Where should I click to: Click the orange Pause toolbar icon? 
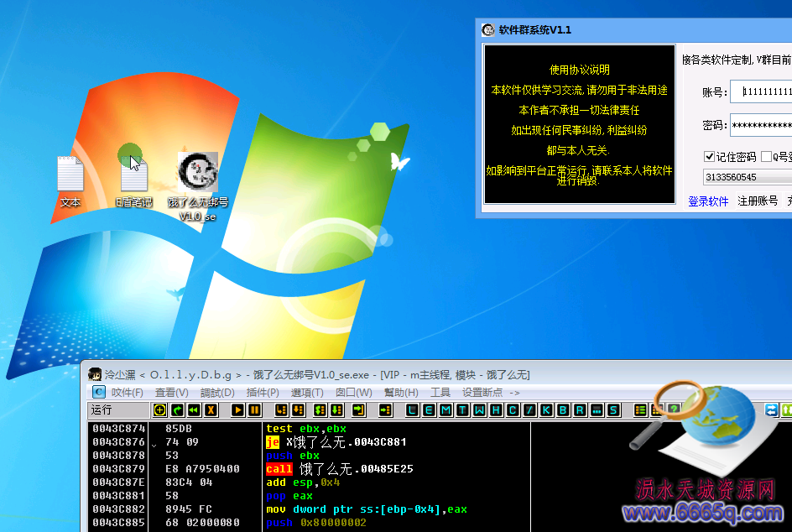[x=254, y=409]
